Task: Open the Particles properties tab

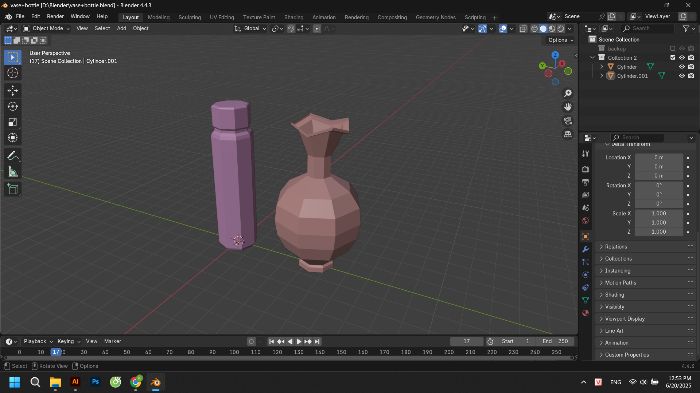Action: pyautogui.click(x=586, y=262)
